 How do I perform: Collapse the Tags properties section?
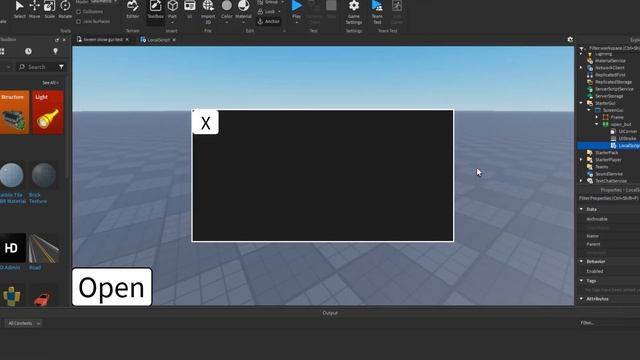581,281
